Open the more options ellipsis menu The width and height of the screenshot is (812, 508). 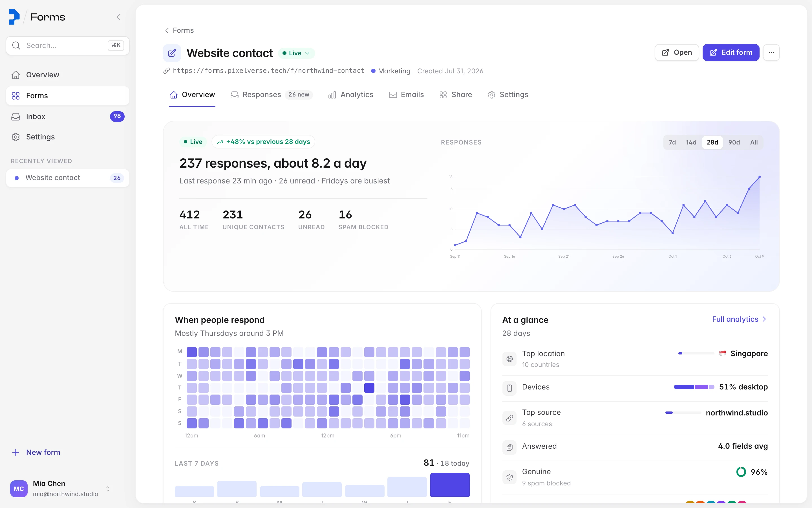[x=771, y=52]
